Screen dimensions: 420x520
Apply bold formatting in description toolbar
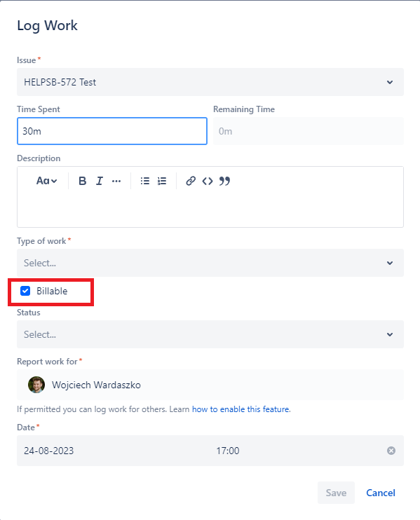82,181
